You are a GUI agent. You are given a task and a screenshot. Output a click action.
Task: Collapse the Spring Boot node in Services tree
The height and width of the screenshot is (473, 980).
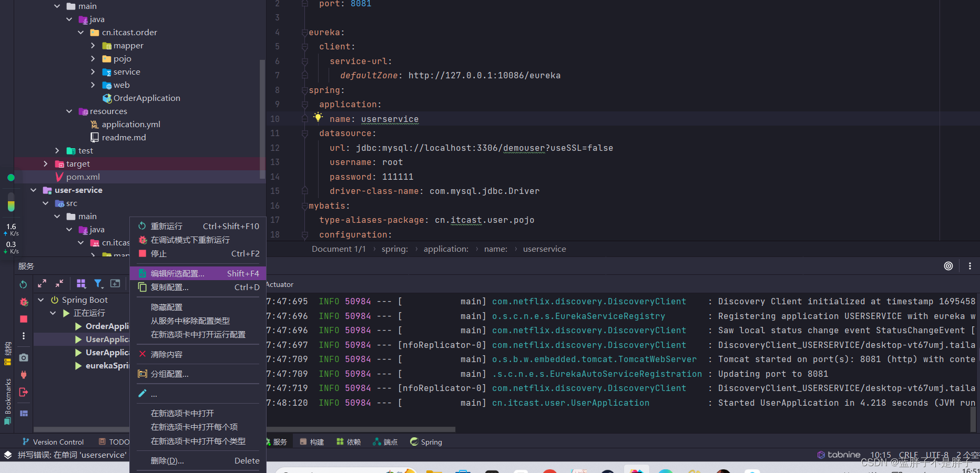(x=41, y=300)
